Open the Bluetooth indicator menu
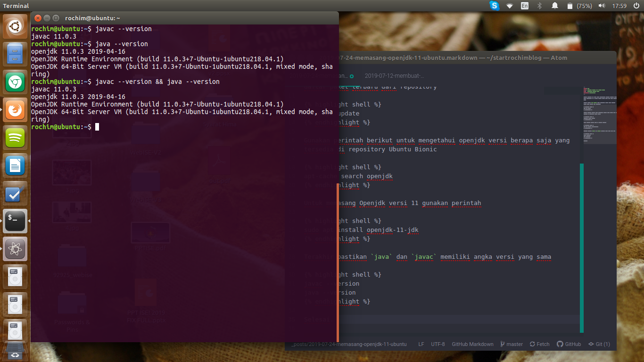The image size is (644, 362). (540, 6)
